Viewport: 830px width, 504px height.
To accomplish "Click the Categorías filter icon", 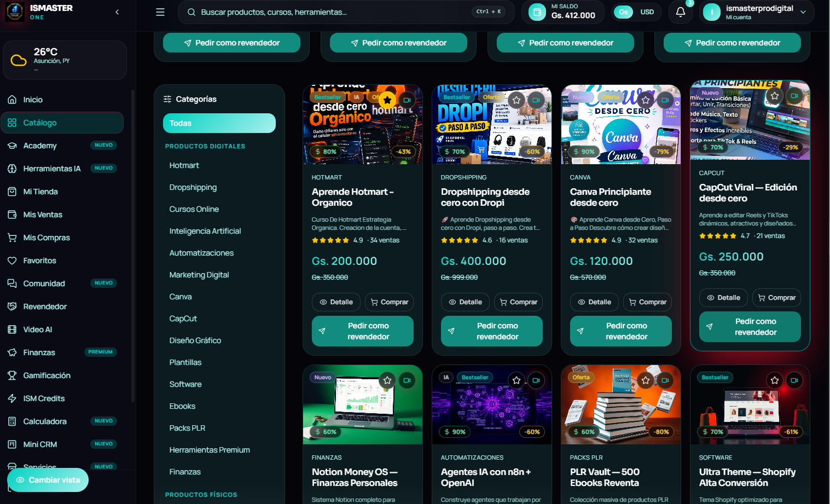I will coord(167,99).
